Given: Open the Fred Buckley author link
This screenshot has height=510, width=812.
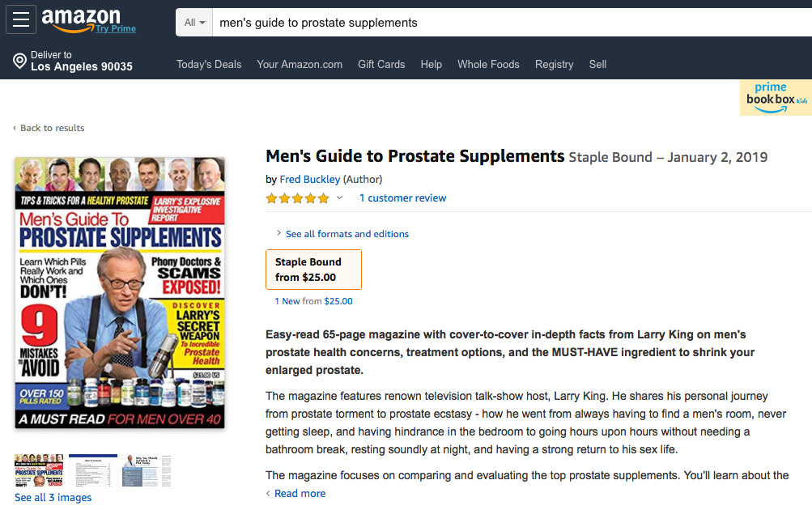Looking at the screenshot, I should click(x=310, y=179).
